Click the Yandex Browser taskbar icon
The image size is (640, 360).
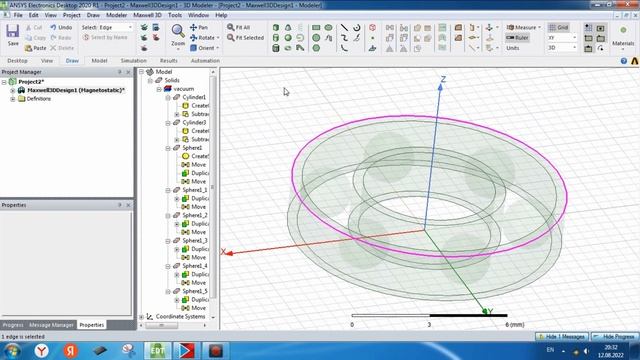coord(41,351)
